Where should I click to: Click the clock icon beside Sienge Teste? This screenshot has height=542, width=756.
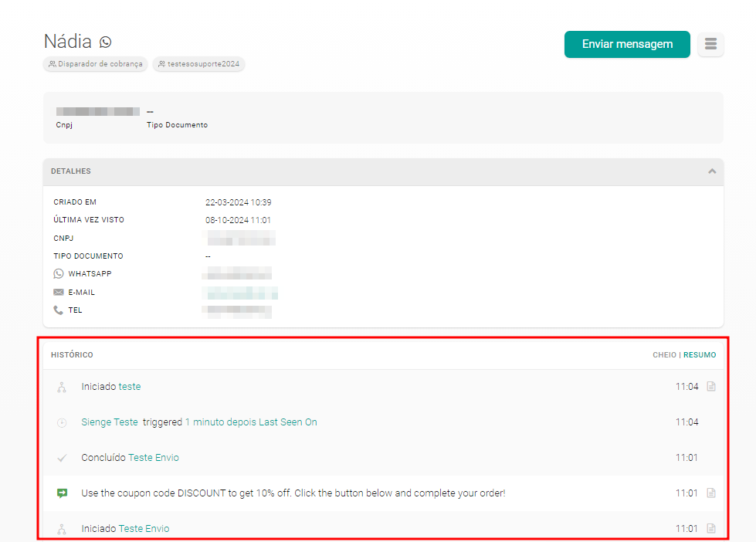pyautogui.click(x=62, y=423)
